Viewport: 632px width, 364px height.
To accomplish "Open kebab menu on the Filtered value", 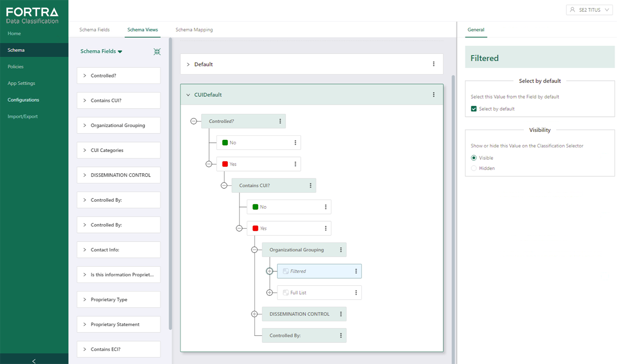I will coord(356,271).
